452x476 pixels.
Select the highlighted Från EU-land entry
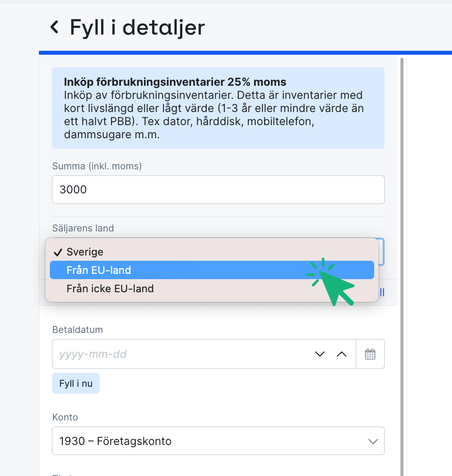175,270
